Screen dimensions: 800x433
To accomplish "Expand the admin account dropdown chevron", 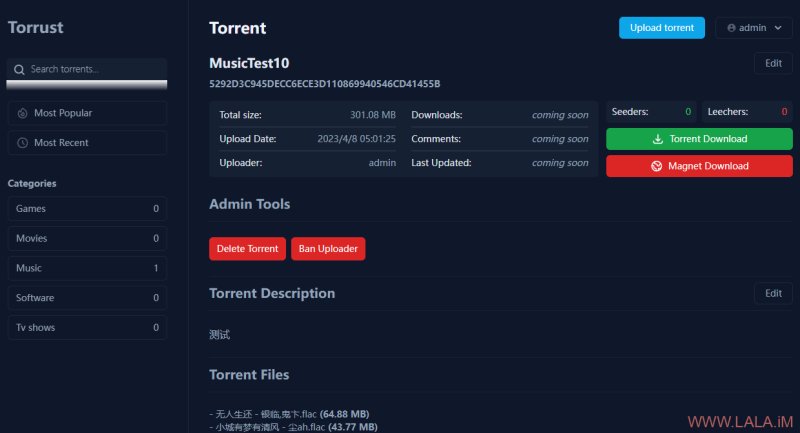I will click(778, 28).
